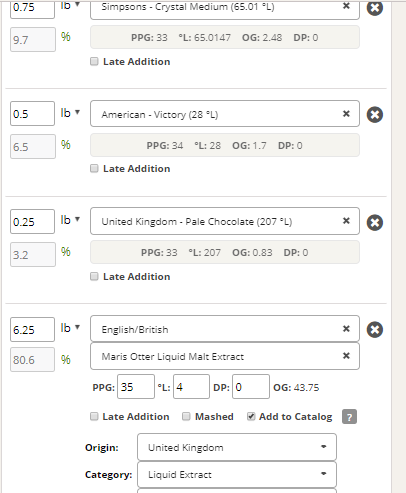This screenshot has height=493, width=406.
Task: Open the Origin United Kingdom dropdown
Action: pyautogui.click(x=237, y=447)
